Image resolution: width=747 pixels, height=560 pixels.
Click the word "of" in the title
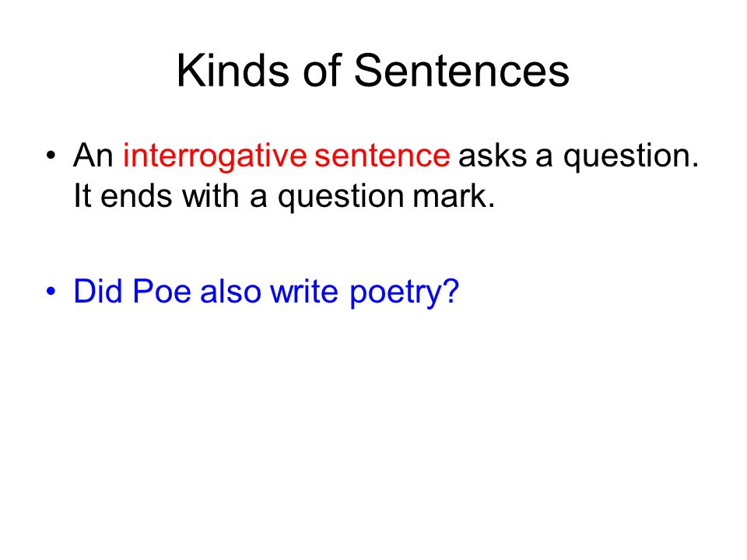click(x=321, y=69)
